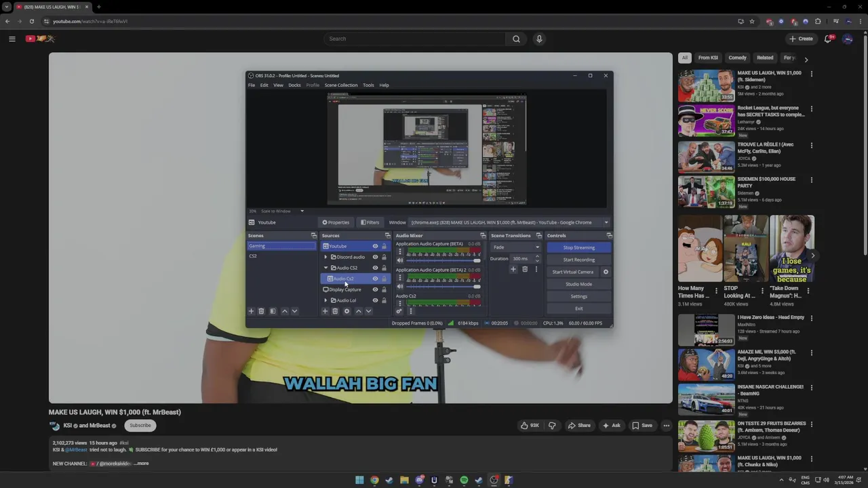
Task: Increase transition Duration with stepper
Action: (537, 256)
